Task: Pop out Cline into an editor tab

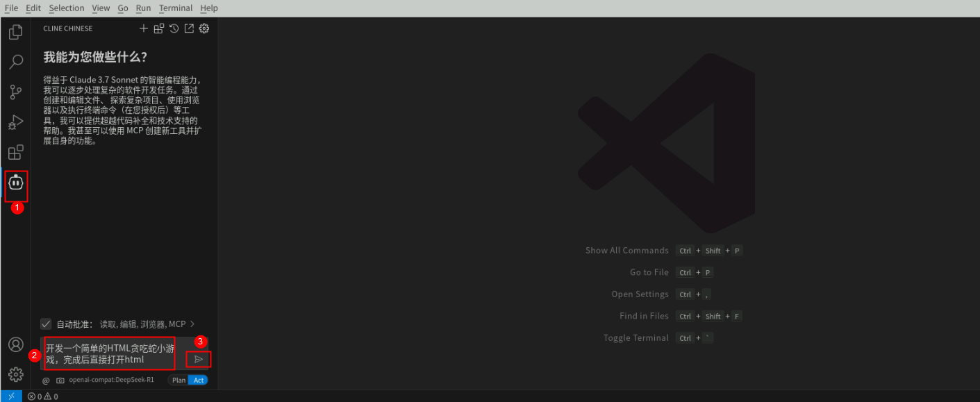Action: pos(189,28)
